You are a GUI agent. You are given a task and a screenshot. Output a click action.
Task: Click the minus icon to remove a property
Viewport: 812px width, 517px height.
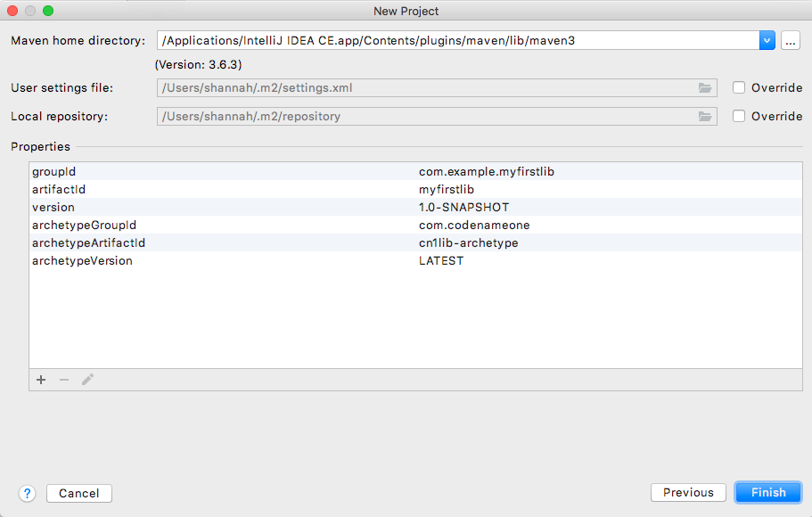tap(63, 380)
